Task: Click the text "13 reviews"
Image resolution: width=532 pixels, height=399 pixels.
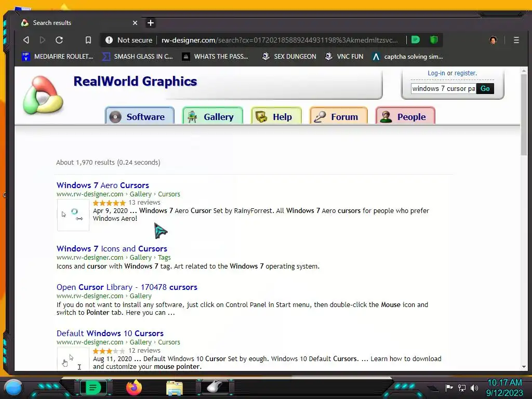Action: pyautogui.click(x=144, y=203)
